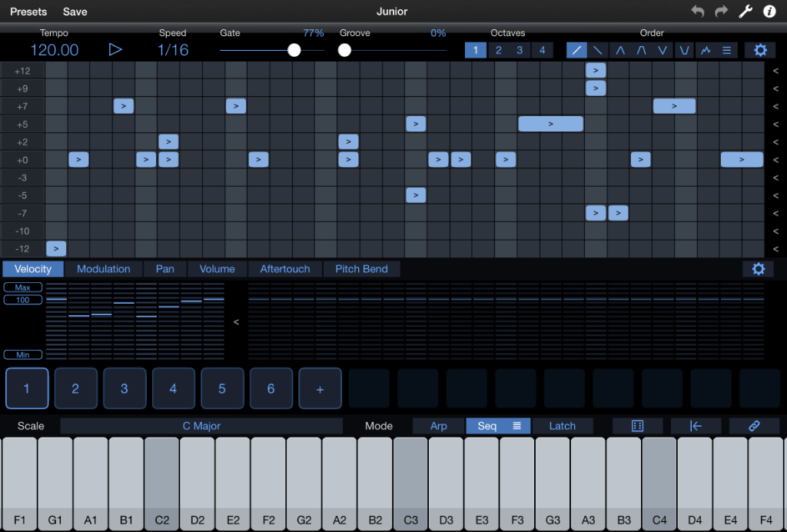Play the G2 piano key
The image size is (787, 532).
coord(304,484)
